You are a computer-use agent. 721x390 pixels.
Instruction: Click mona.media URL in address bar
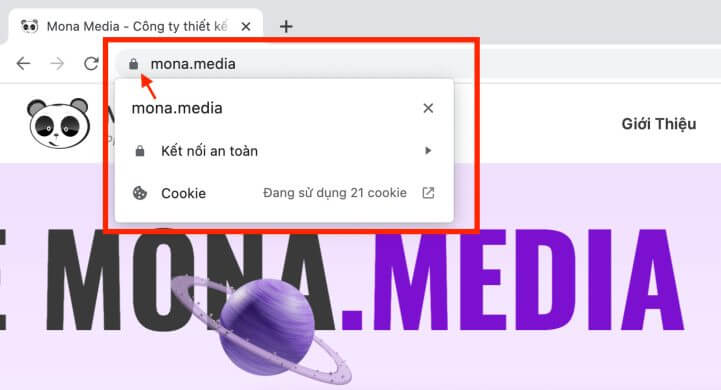[x=193, y=64]
